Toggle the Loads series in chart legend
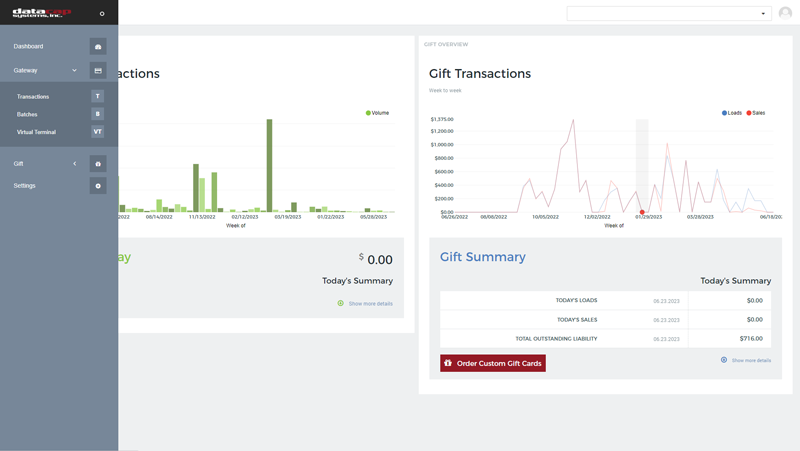Image resolution: width=800 pixels, height=451 pixels. pyautogui.click(x=732, y=113)
